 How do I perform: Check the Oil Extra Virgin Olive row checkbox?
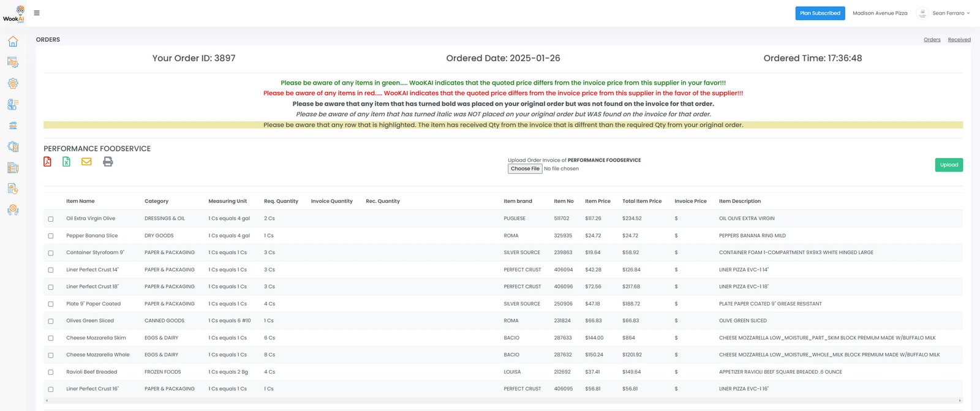coord(51,219)
